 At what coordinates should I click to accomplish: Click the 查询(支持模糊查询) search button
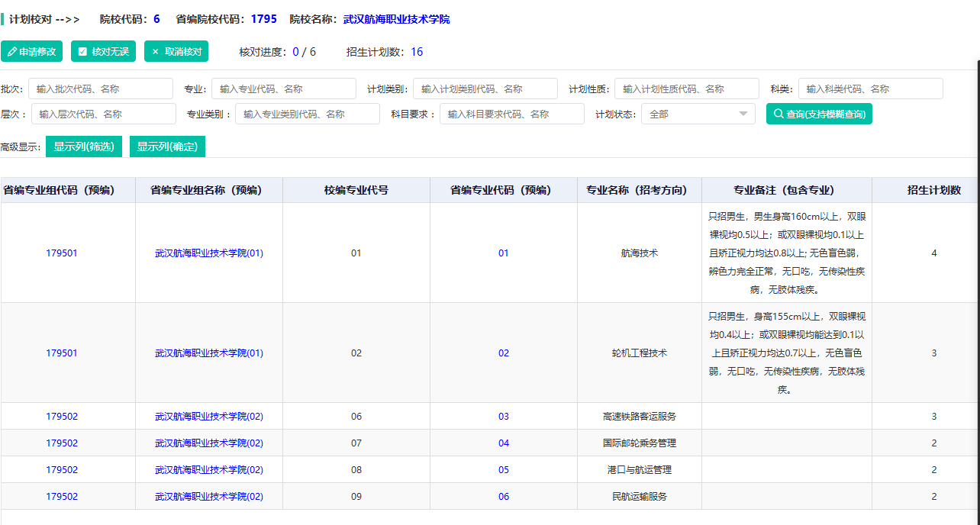tap(819, 114)
